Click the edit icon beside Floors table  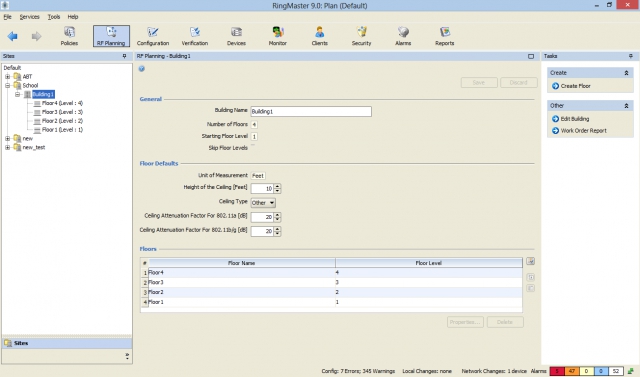point(531,261)
